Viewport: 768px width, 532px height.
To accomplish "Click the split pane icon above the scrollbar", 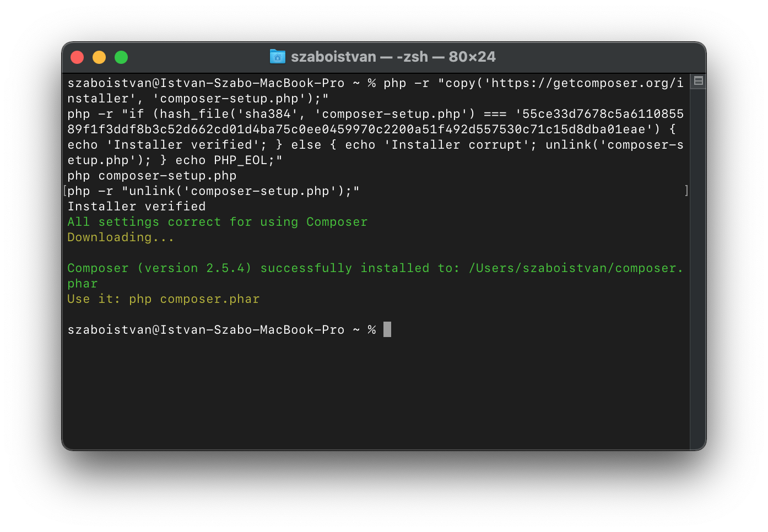I will 698,81.
